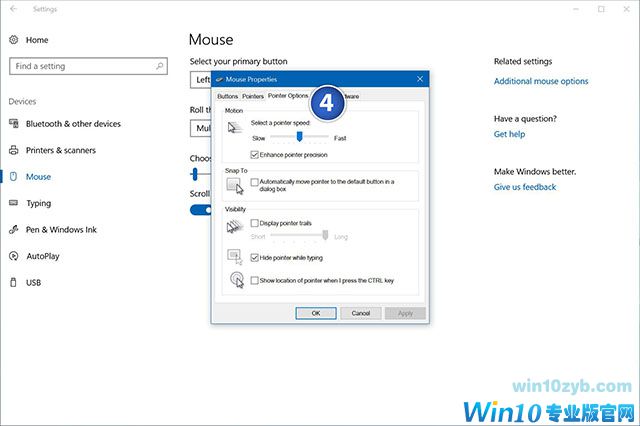Click the Get help link
The height and width of the screenshot is (426, 640).
509,134
